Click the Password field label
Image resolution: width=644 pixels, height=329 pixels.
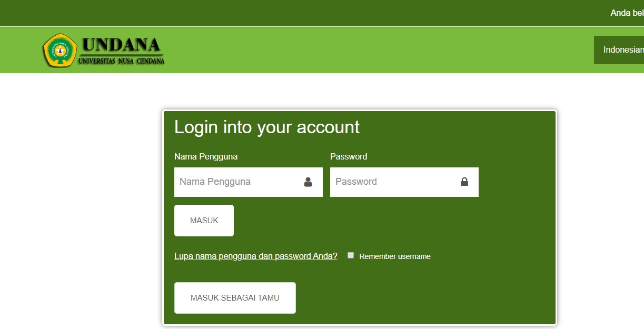pyautogui.click(x=349, y=156)
